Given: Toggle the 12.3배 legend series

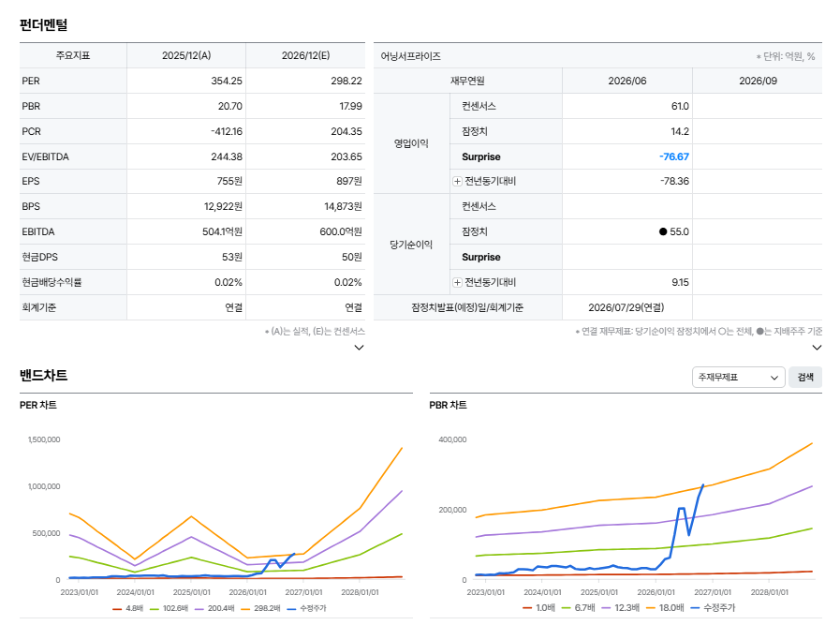Looking at the screenshot, I should [620, 608].
